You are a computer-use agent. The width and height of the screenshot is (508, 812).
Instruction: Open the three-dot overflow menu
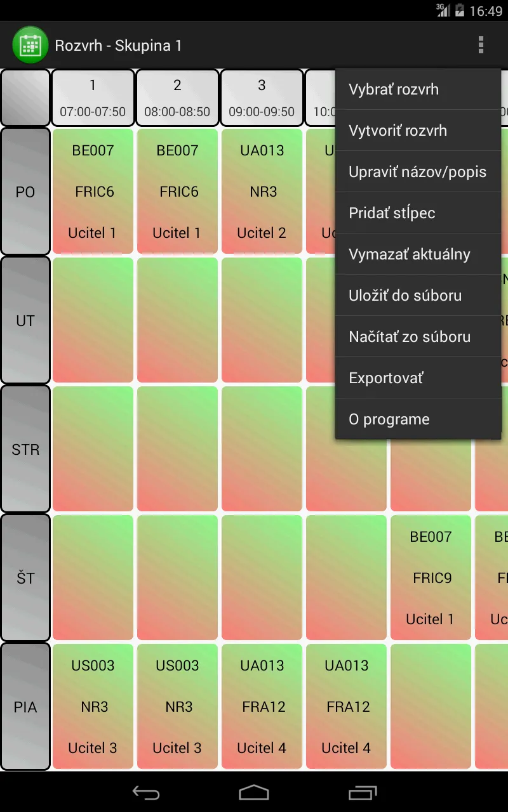481,45
